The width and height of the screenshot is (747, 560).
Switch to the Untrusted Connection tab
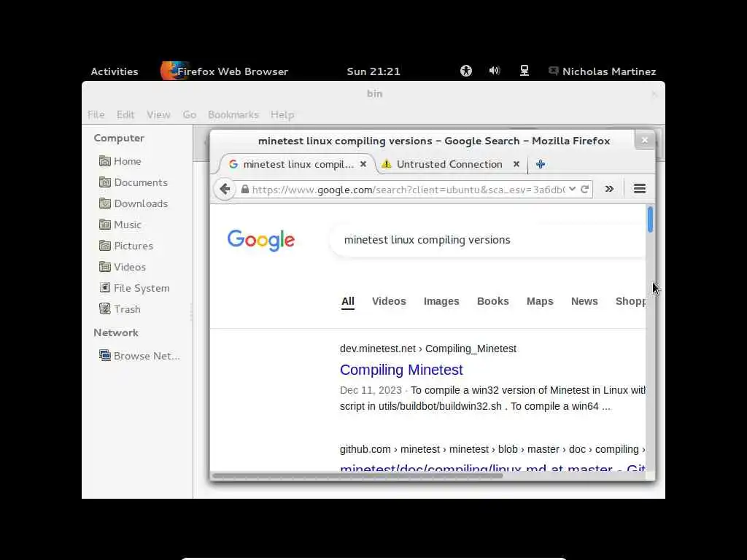coord(449,164)
